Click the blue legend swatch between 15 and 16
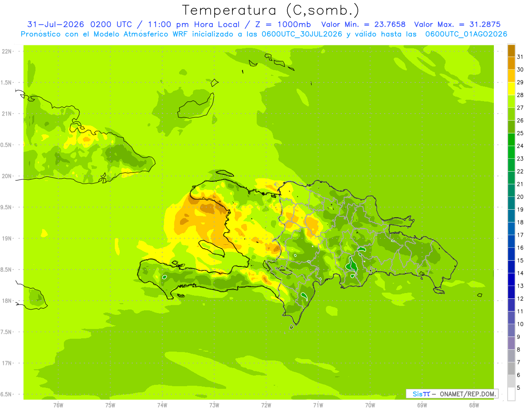This screenshot has height=411, width=532. coord(511,254)
